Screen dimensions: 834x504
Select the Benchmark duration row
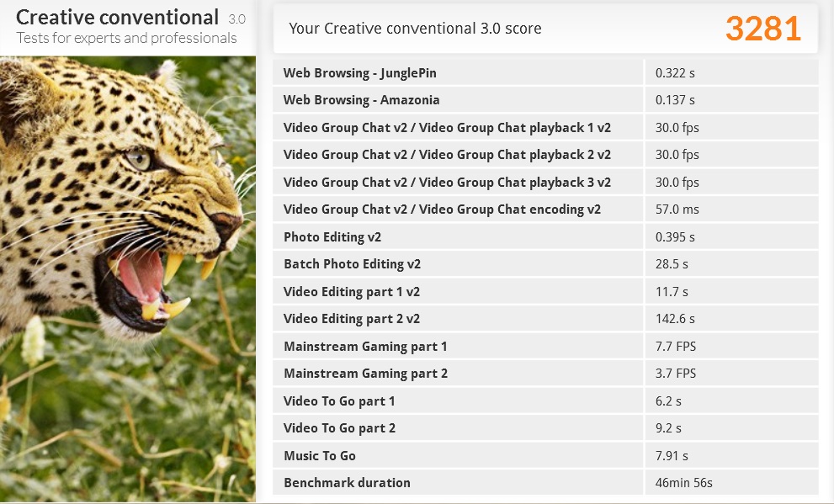[x=347, y=483]
